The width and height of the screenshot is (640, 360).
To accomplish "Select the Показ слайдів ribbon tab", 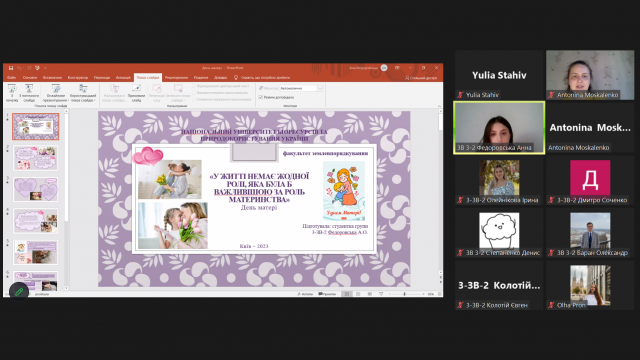I will click(148, 78).
